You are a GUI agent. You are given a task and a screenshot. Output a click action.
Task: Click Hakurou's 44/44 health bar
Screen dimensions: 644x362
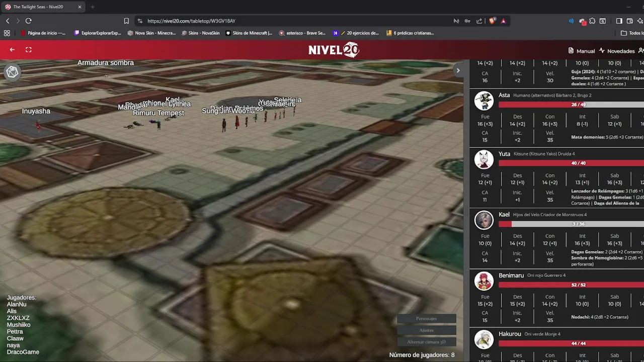click(x=571, y=343)
